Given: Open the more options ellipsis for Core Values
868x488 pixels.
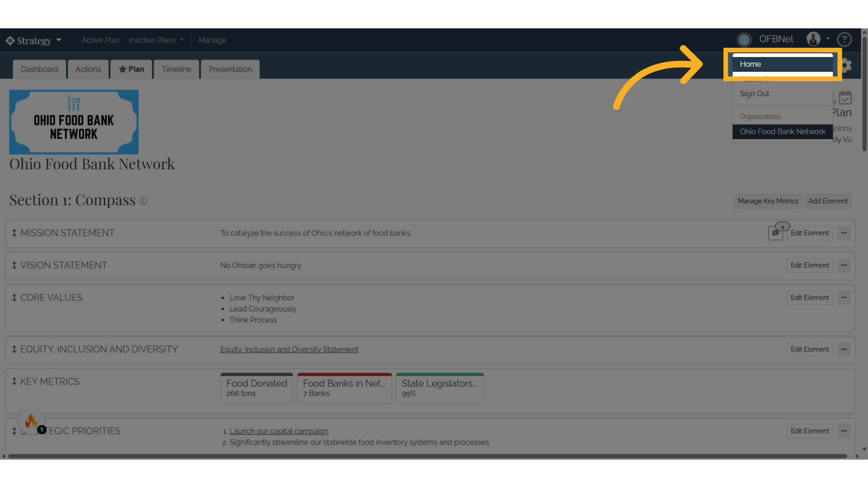Looking at the screenshot, I should click(844, 298).
